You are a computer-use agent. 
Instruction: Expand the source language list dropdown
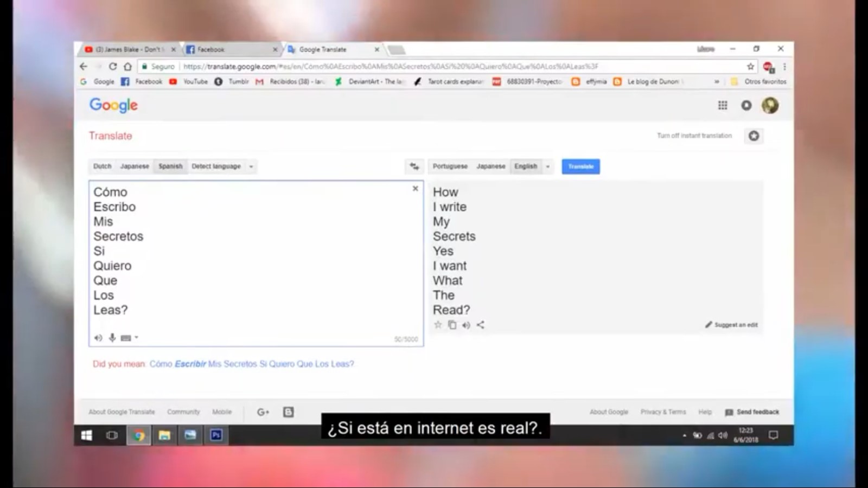tap(251, 166)
